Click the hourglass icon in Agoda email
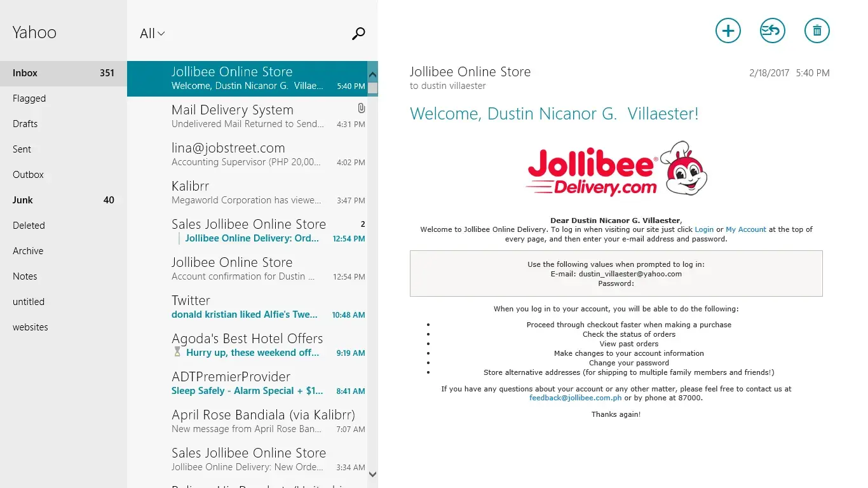The height and width of the screenshot is (488, 868). point(177,352)
